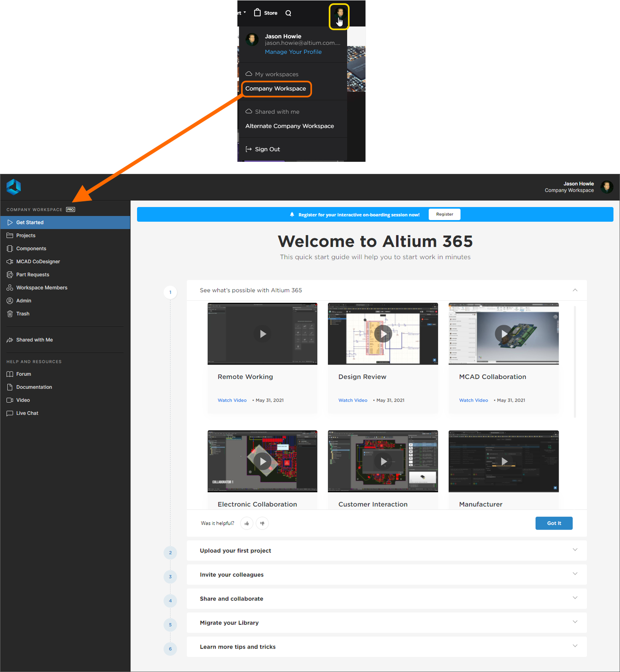Click the Altium 365 logo icon
The height and width of the screenshot is (672, 620).
(x=13, y=187)
